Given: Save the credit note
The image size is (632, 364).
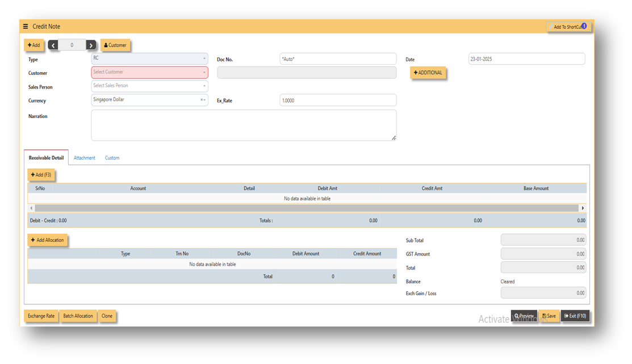Looking at the screenshot, I should coord(549,316).
